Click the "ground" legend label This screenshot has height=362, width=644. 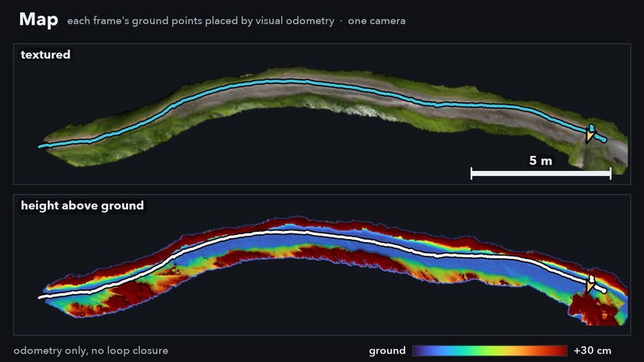387,351
